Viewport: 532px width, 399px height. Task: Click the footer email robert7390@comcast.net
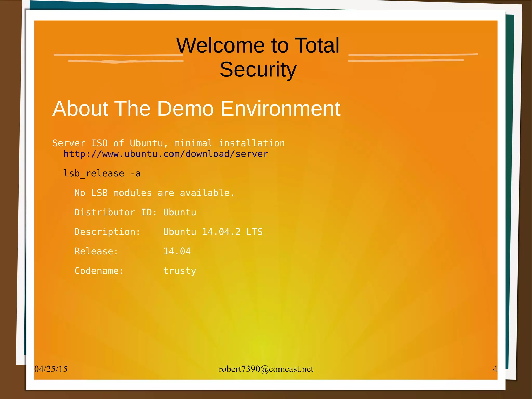(x=266, y=369)
